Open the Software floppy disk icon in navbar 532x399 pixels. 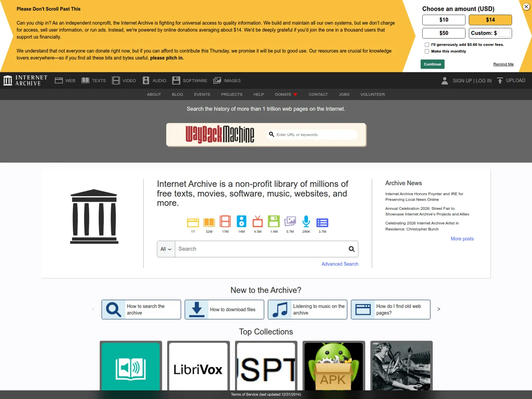[176, 81]
